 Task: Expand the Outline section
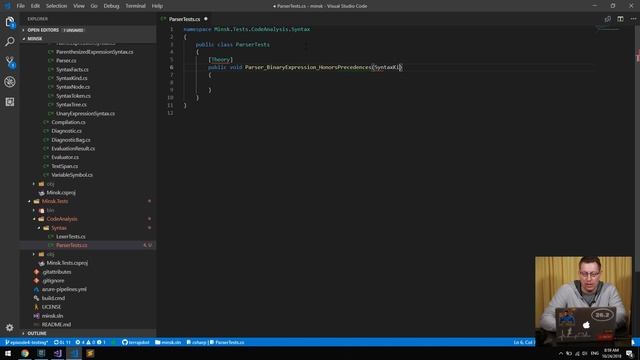point(88,333)
